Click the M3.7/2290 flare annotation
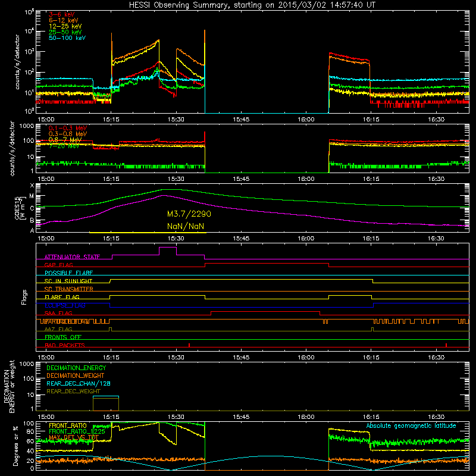476x476 pixels. [189, 214]
